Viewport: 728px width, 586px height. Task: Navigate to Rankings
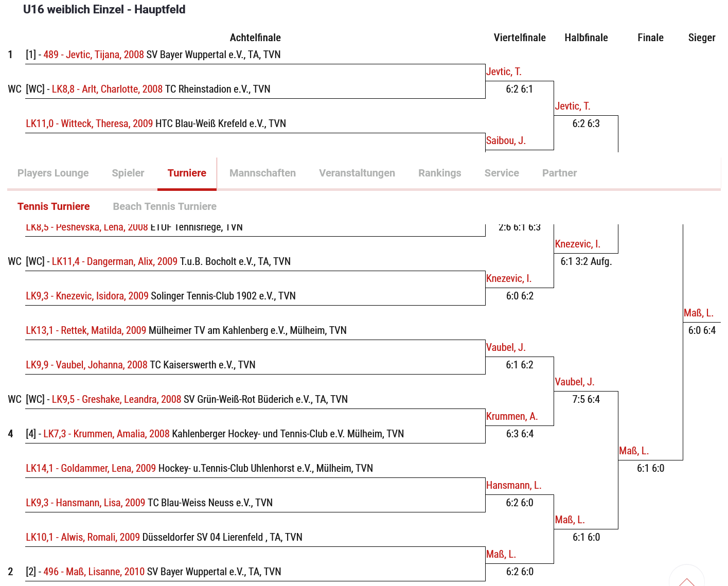point(439,173)
